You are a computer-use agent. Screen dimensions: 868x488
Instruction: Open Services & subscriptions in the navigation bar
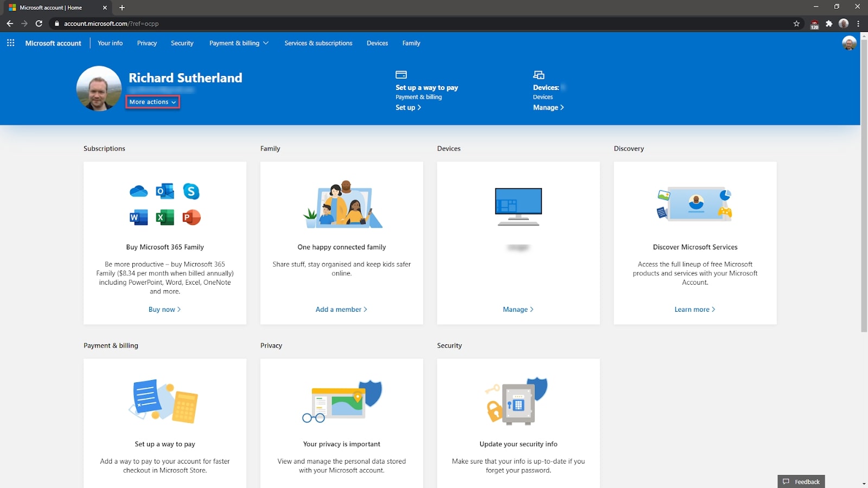(318, 43)
